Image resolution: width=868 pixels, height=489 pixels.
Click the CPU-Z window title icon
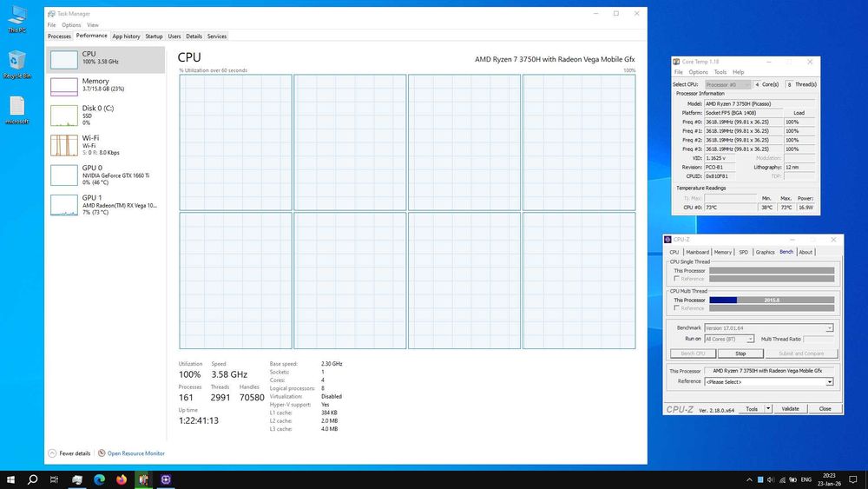(667, 239)
